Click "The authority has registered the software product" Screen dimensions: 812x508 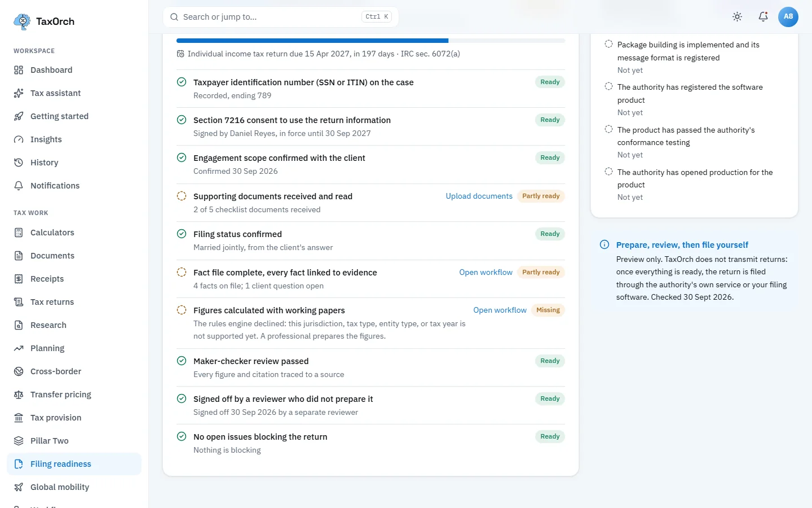(x=690, y=93)
